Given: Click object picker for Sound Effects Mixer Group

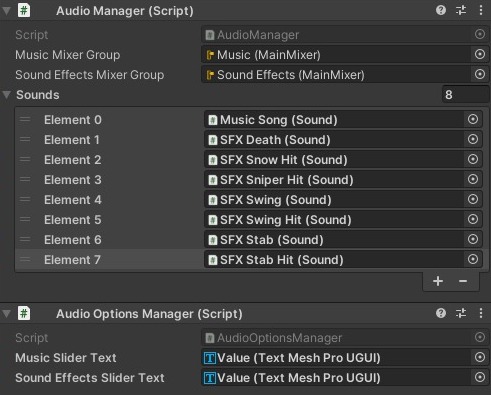Looking at the screenshot, I should [x=480, y=74].
